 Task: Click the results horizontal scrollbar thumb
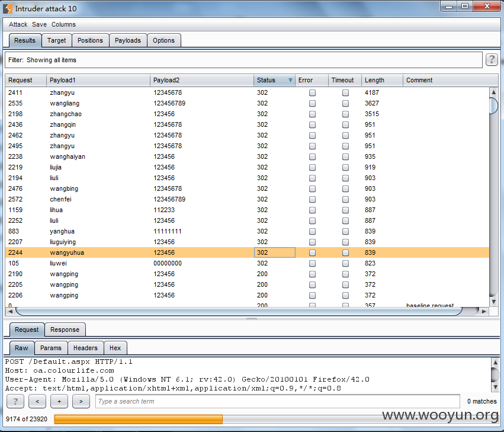pyautogui.click(x=239, y=311)
